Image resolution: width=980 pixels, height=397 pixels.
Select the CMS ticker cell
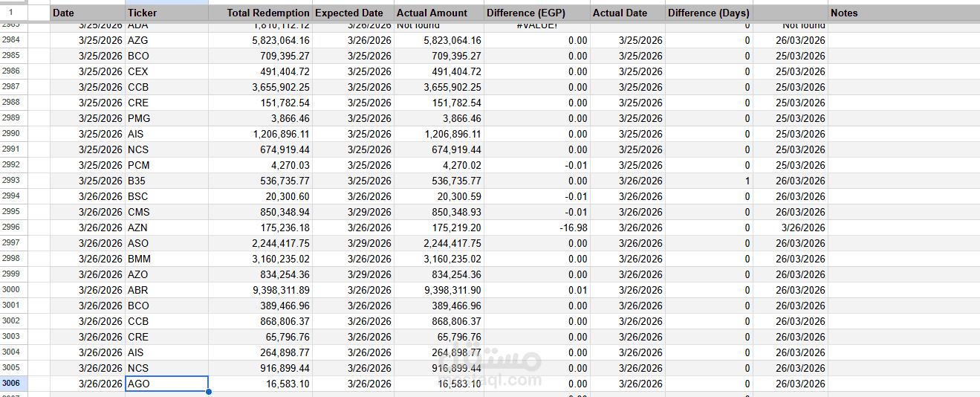(x=166, y=212)
